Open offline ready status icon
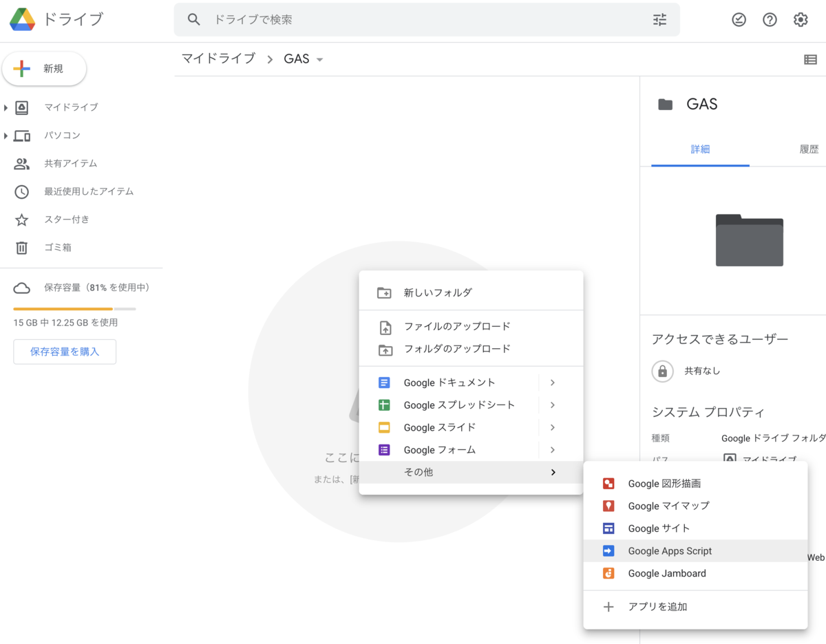Viewport: 826px width, 644px height. pyautogui.click(x=739, y=20)
